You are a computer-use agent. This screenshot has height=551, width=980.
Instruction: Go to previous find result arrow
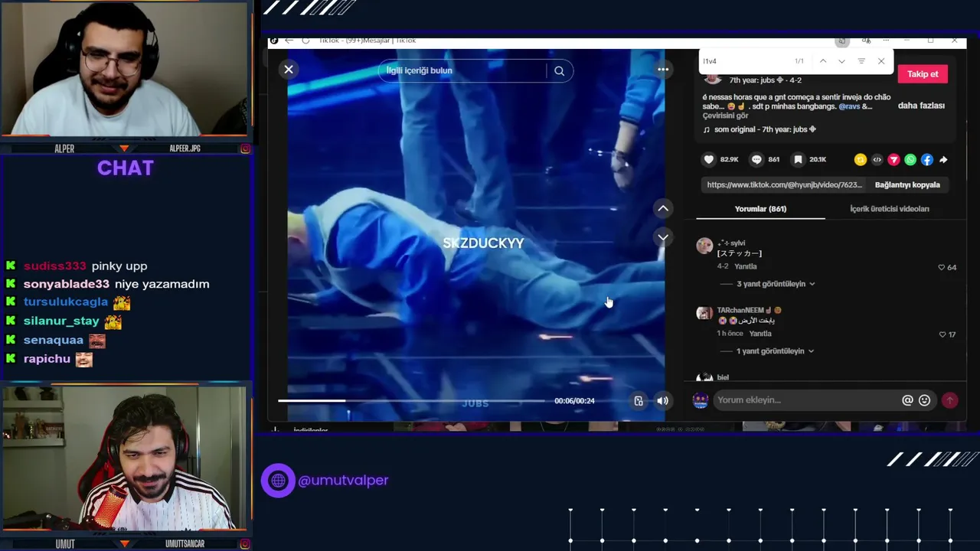[823, 61]
